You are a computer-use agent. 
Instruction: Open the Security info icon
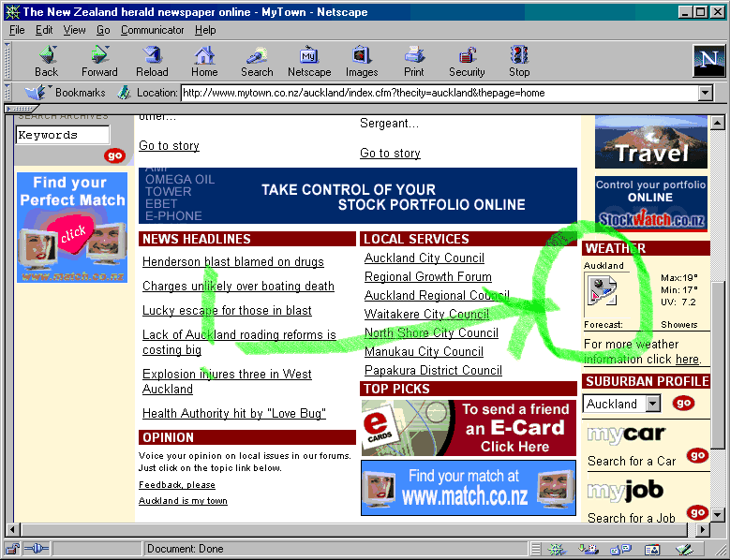coord(467,61)
